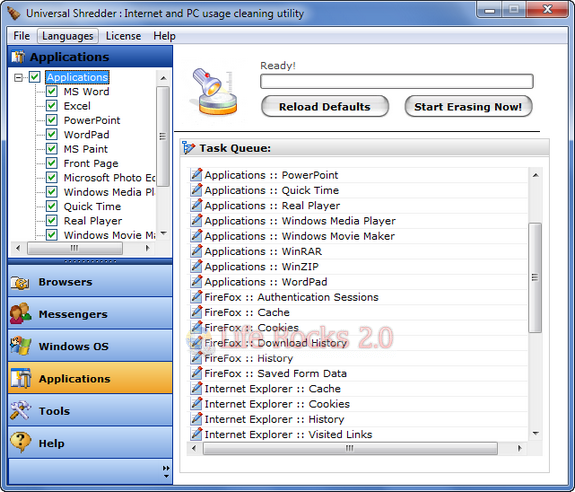Uncheck the MS Paint checkbox
The width and height of the screenshot is (575, 492).
(x=52, y=148)
